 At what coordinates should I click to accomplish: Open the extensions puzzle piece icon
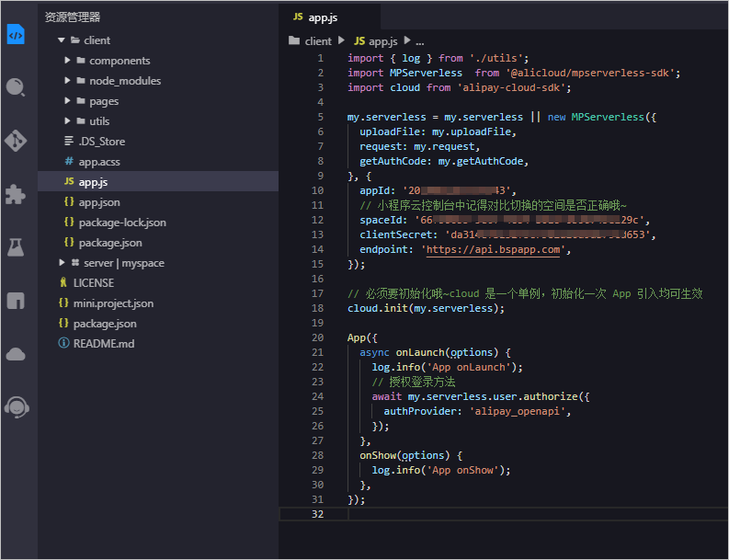click(x=16, y=194)
